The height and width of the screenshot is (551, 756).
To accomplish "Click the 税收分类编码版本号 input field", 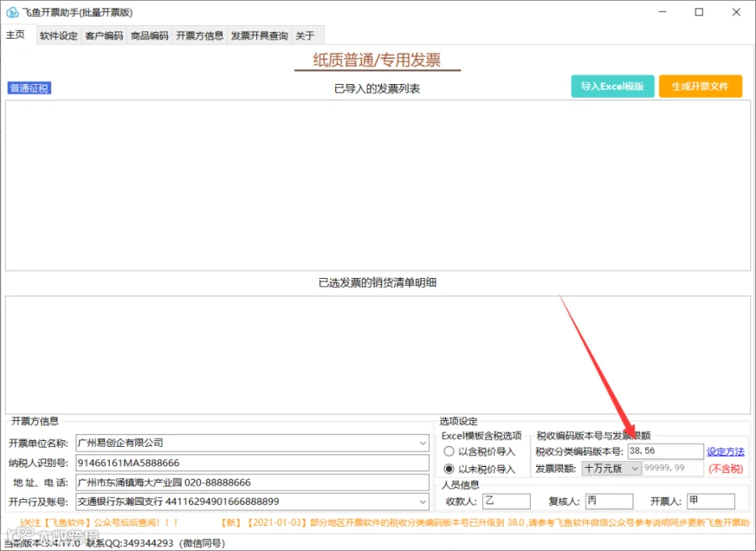I will tap(665, 451).
